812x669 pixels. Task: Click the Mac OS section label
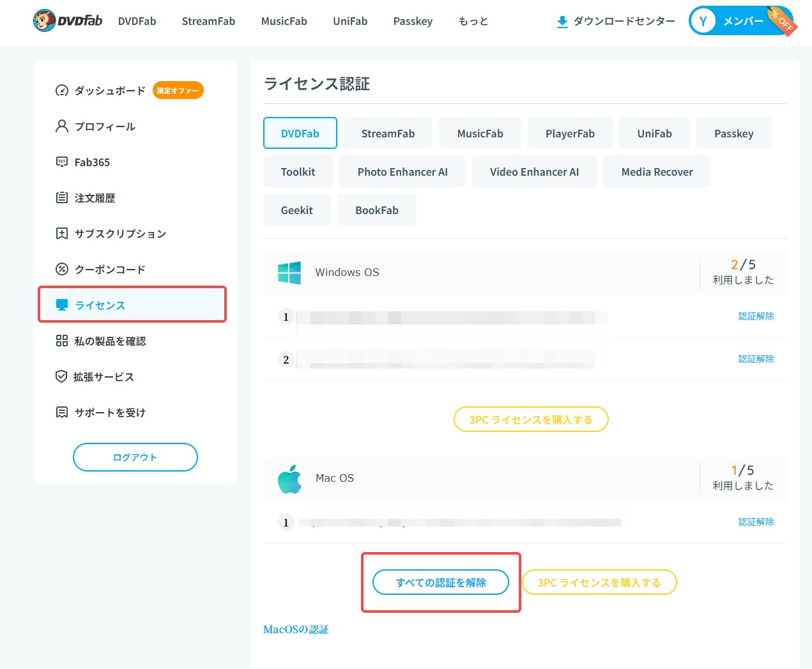[335, 478]
